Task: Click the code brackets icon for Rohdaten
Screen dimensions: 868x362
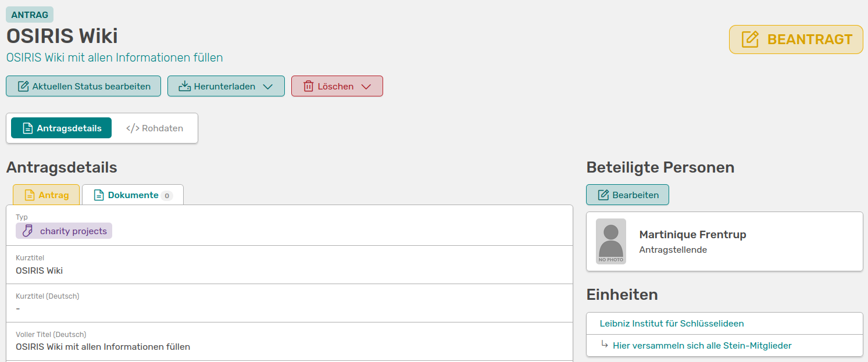Action: coord(133,128)
